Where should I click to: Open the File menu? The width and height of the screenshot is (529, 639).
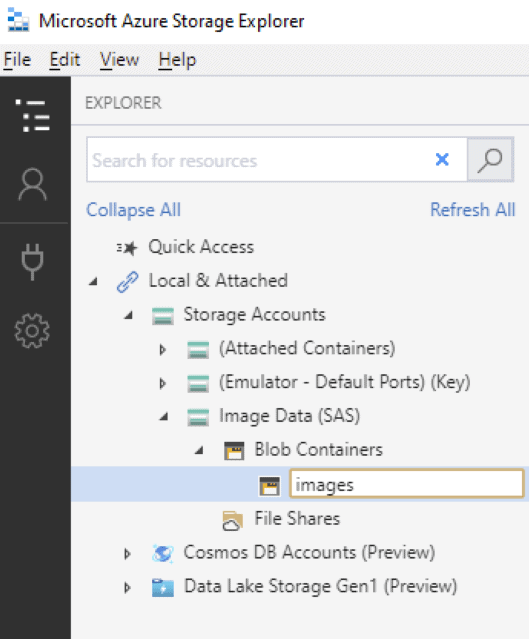click(x=17, y=60)
